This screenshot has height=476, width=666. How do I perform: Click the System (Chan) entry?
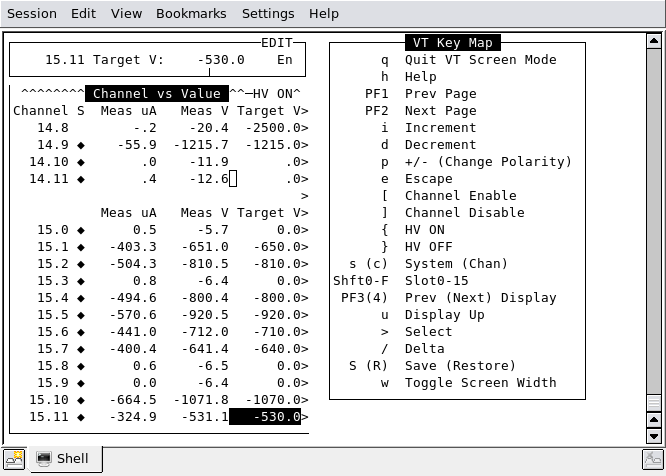tap(457, 264)
